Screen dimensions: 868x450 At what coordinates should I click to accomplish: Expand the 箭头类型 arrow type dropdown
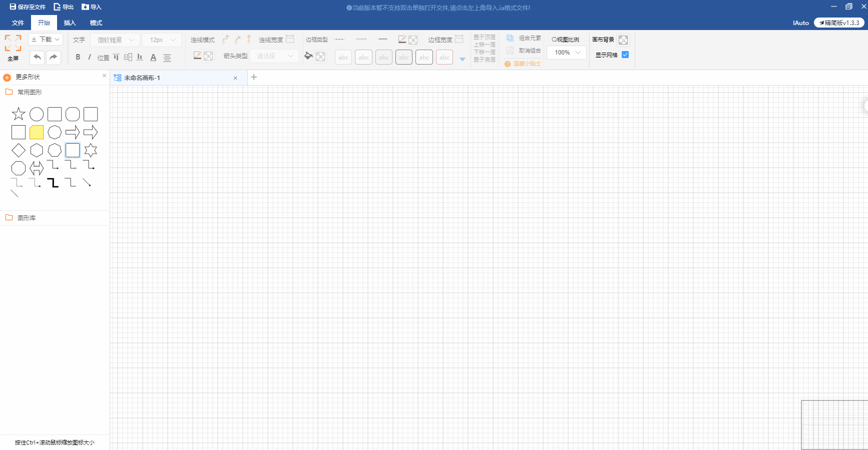[x=274, y=56]
